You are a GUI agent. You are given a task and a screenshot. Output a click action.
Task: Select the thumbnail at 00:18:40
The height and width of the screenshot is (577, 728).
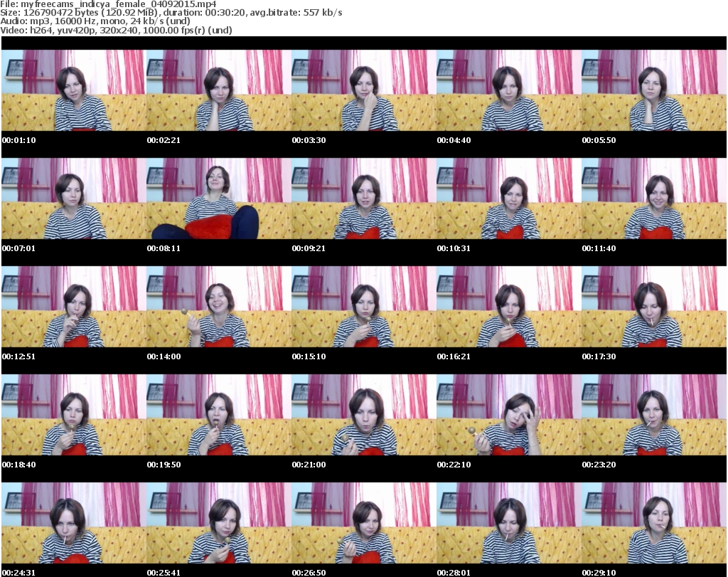(74, 415)
